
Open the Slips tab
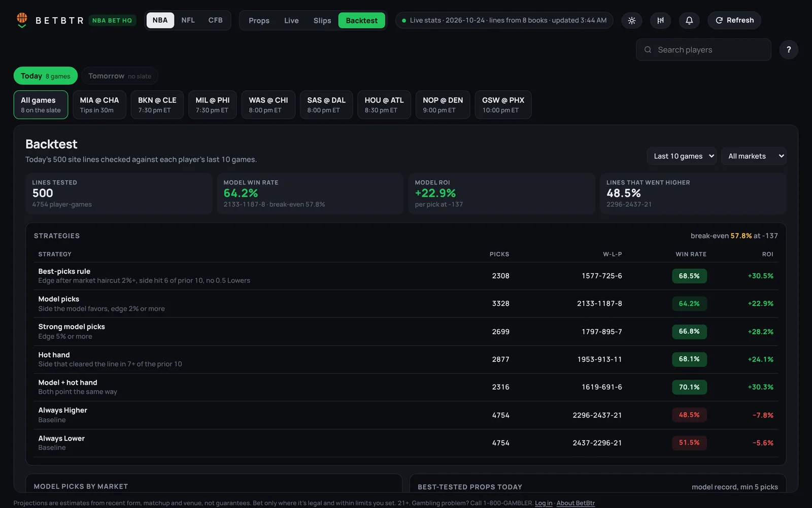(322, 20)
